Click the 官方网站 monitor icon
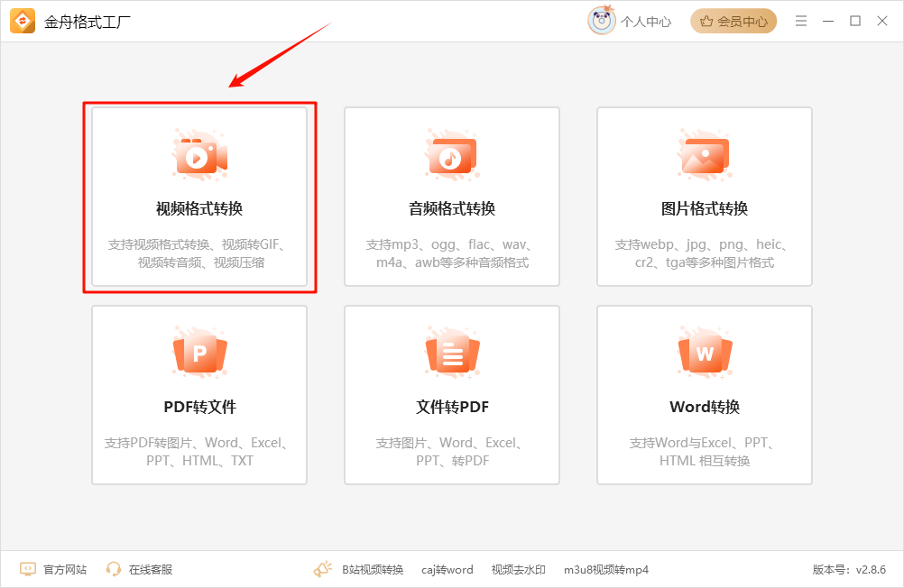 [28, 570]
